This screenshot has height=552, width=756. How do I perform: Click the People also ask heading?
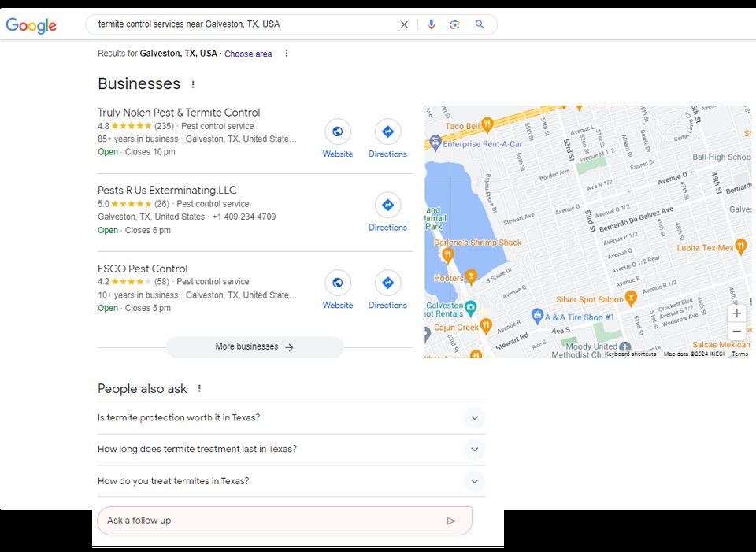(143, 388)
